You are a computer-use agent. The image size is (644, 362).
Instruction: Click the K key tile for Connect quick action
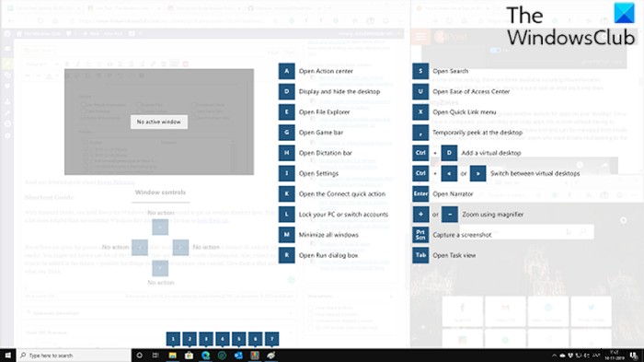pos(287,193)
